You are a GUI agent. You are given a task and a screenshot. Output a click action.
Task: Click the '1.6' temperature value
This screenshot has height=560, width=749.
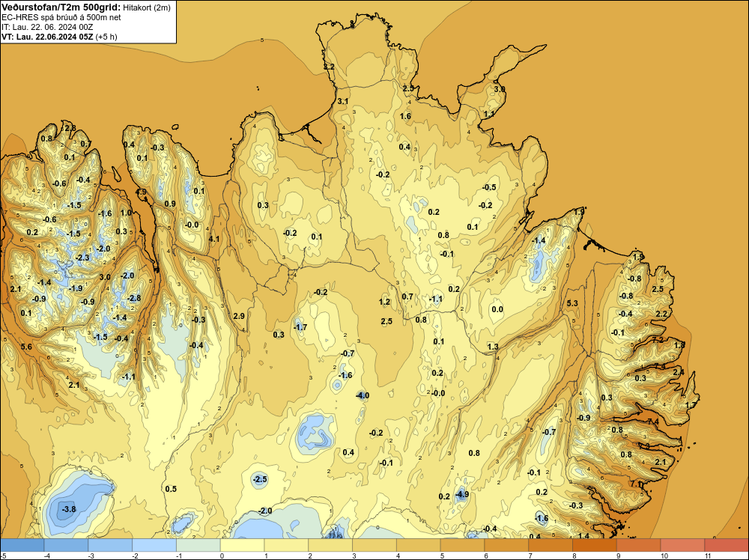[405, 116]
